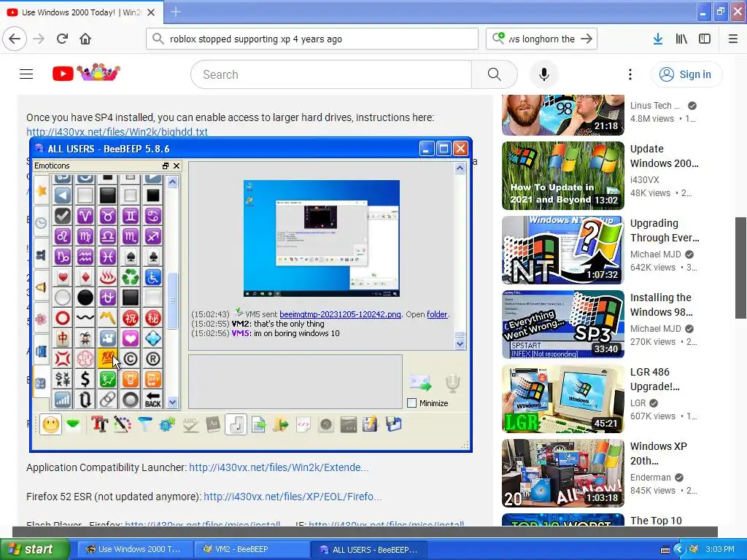The image size is (747, 560).
Task: Open YouTube settings three-dot menu
Action: point(630,74)
